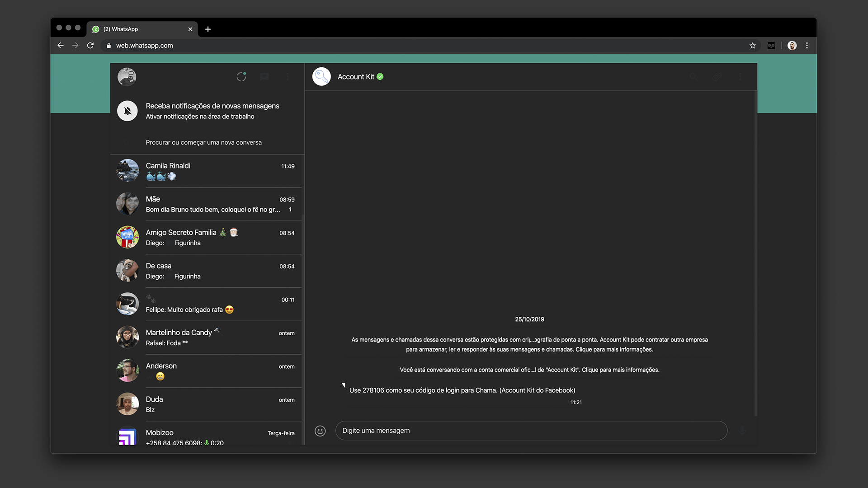Click the Amigo Secreto Familia group avatar

click(x=127, y=237)
